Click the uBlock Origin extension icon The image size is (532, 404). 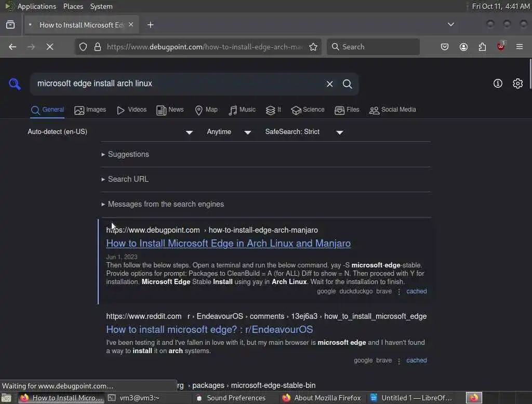point(501,46)
